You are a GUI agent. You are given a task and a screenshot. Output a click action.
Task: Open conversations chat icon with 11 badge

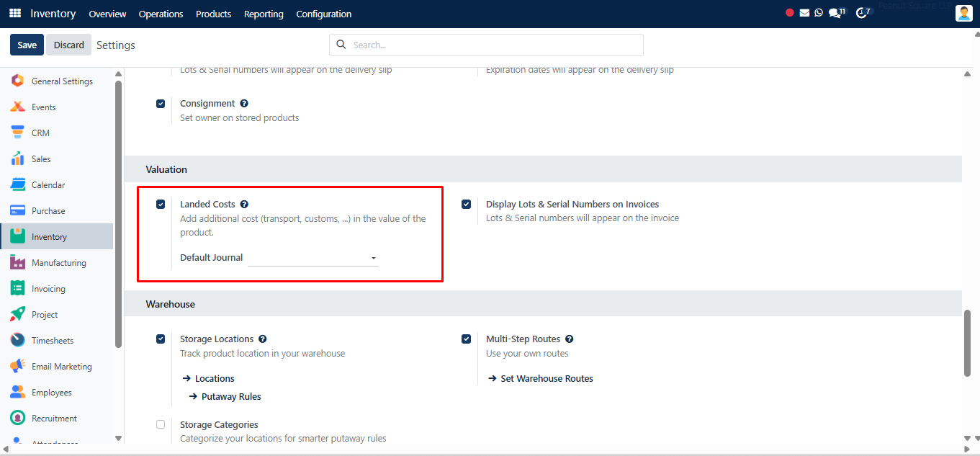837,13
